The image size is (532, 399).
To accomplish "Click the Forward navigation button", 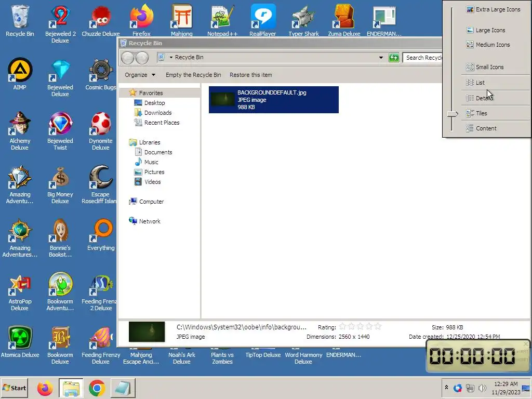I will [142, 58].
